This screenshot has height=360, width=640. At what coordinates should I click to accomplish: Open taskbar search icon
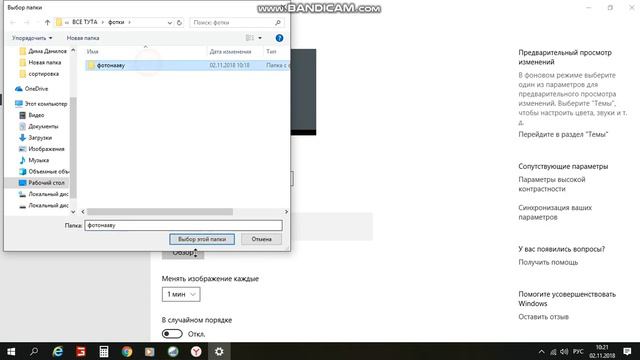pyautogui.click(x=34, y=351)
